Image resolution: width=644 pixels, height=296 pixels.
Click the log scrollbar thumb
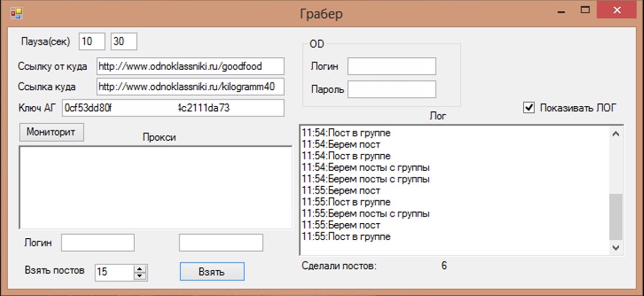pos(616,217)
